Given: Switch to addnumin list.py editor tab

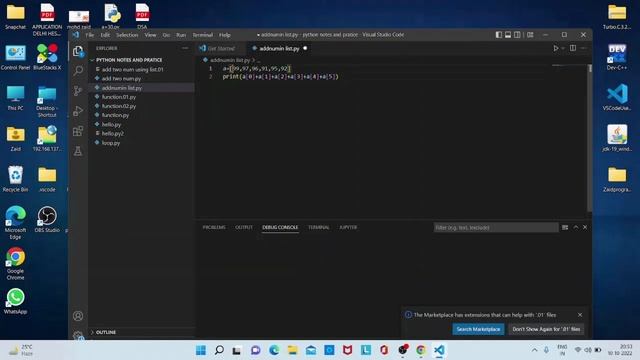Looking at the screenshot, I should coord(279,48).
